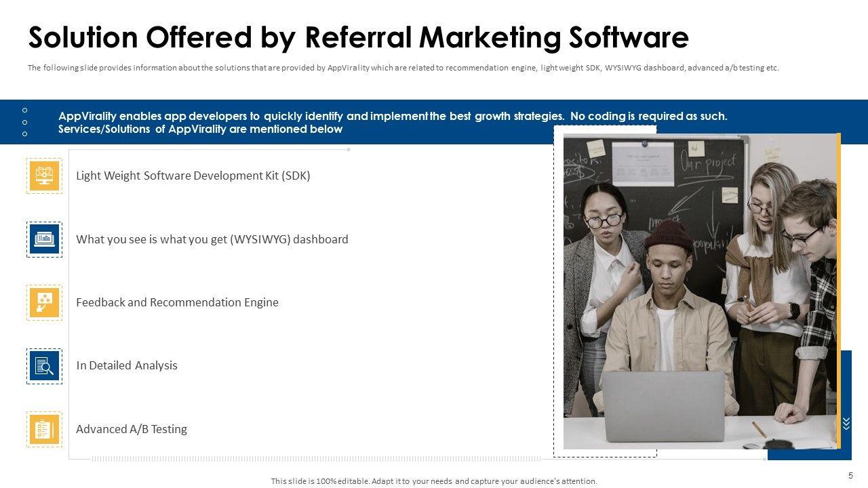This screenshot has height=488, width=868.
Task: Click the middle circle bullet in blue banner
Action: pyautogui.click(x=25, y=122)
